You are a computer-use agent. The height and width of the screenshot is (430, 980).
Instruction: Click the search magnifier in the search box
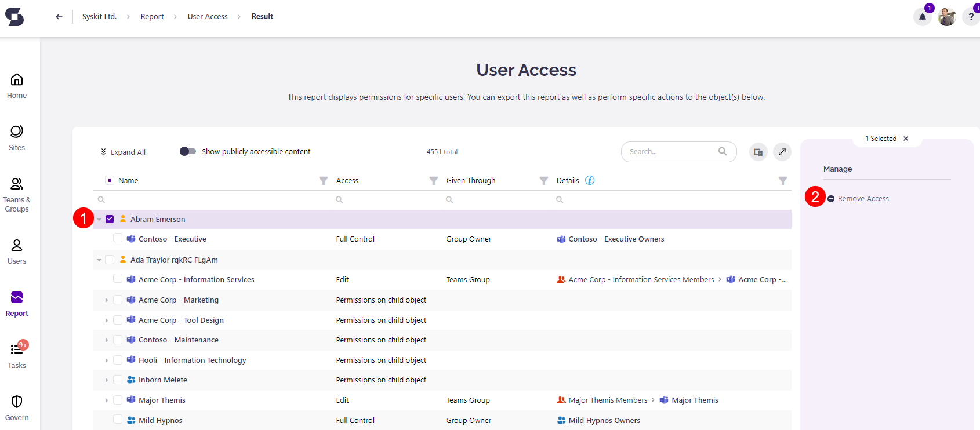723,151
